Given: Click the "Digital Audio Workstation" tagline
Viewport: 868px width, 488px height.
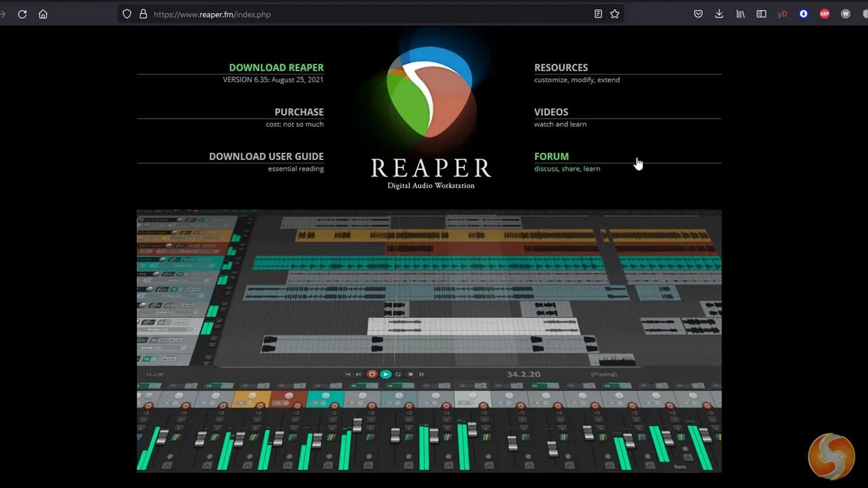Looking at the screenshot, I should tap(431, 186).
